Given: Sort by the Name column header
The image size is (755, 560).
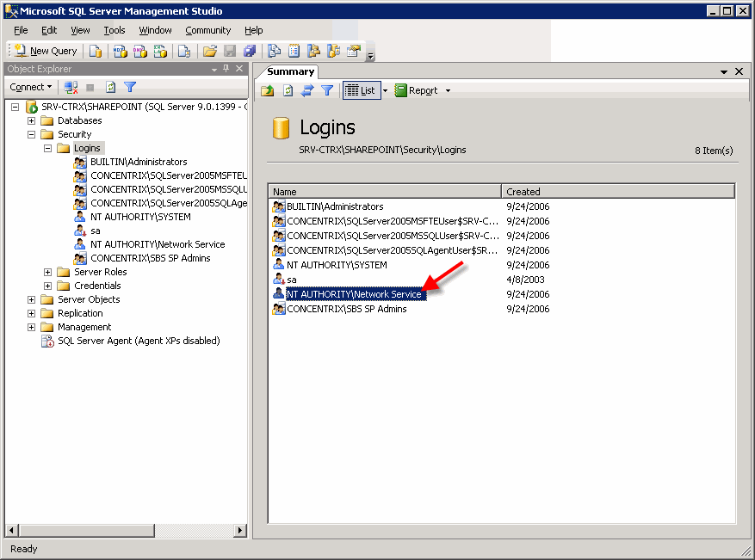Looking at the screenshot, I should pyautogui.click(x=384, y=192).
